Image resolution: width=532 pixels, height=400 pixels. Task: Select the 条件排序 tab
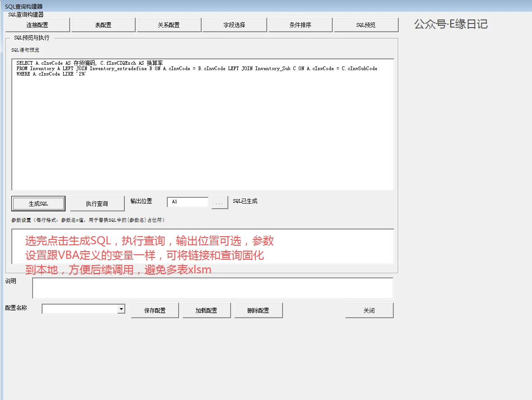point(300,25)
